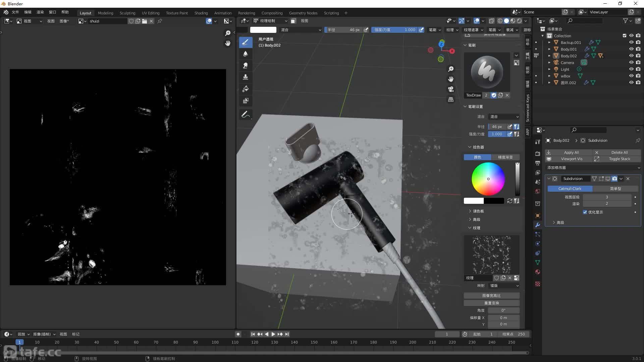Swap foreground and background colors
Screen dimensions: 644x362
pyautogui.click(x=509, y=201)
